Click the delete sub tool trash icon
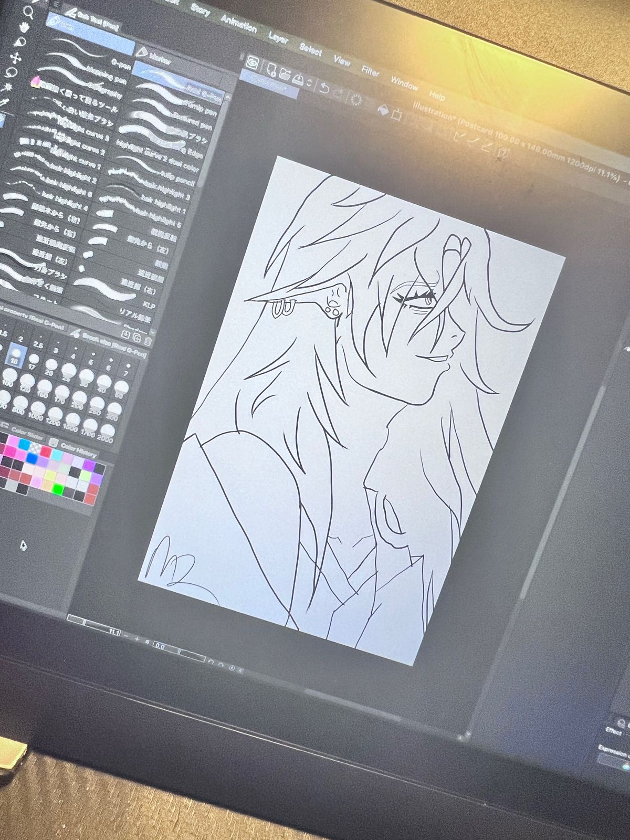Image resolution: width=630 pixels, height=840 pixels. (148, 341)
